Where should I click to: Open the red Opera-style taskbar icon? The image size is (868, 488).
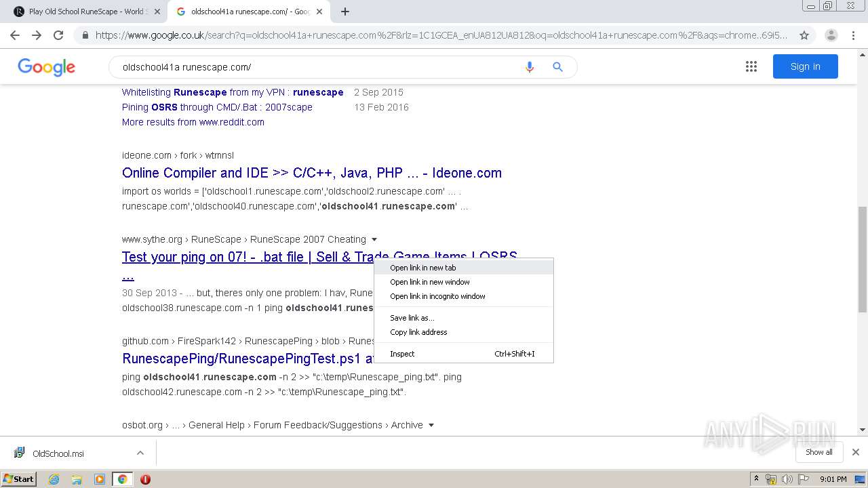[145, 479]
